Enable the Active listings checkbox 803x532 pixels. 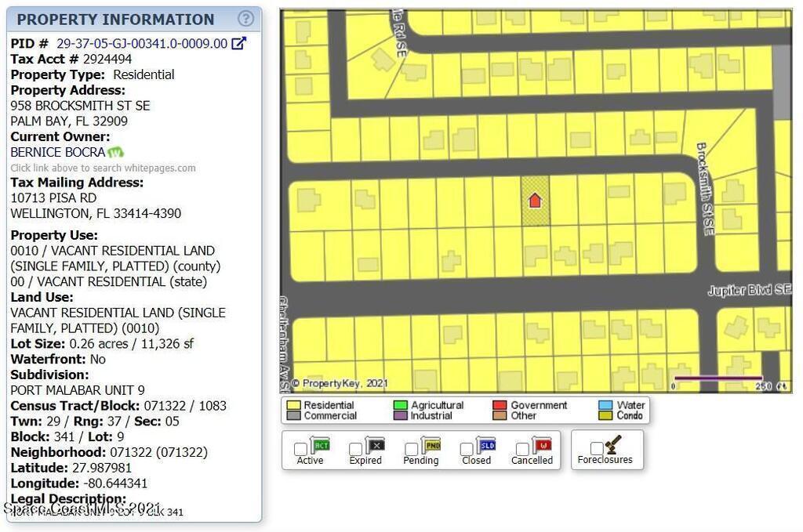[300, 449]
